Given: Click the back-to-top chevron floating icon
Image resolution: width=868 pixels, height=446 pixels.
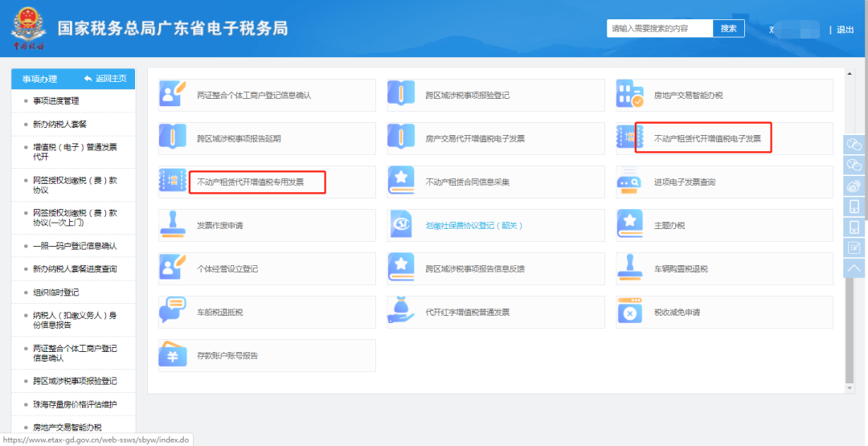Looking at the screenshot, I should (854, 268).
